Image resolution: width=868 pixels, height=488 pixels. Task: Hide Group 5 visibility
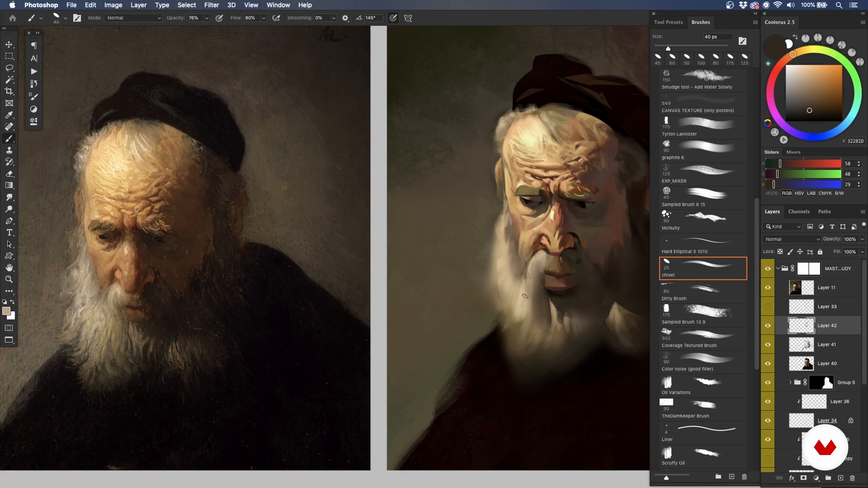768,382
